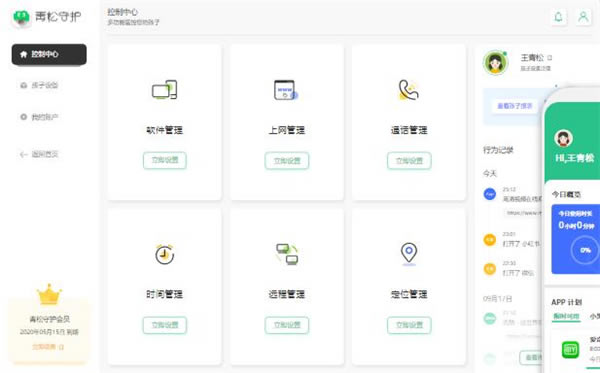
Task: Click the blue button under 王青松 profile
Action: pyautogui.click(x=515, y=106)
